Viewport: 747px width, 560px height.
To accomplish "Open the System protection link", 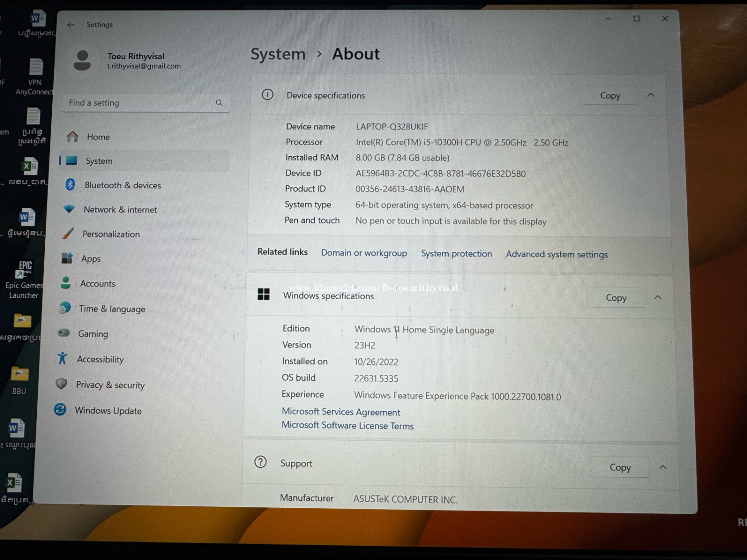I will [x=457, y=253].
